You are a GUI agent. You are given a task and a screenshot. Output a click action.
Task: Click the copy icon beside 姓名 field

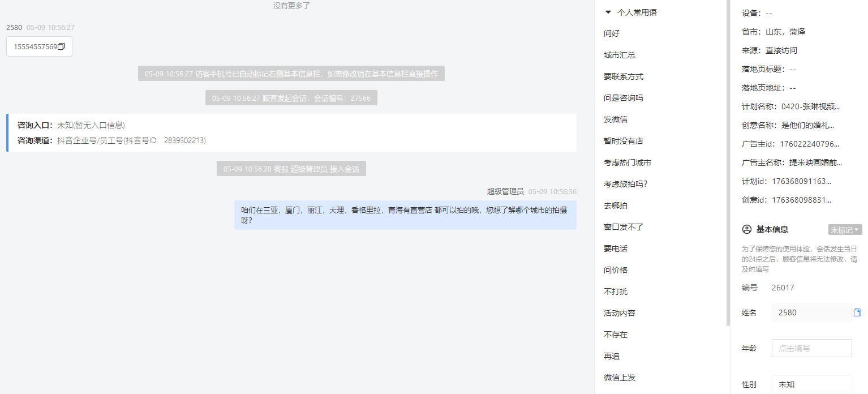[857, 312]
